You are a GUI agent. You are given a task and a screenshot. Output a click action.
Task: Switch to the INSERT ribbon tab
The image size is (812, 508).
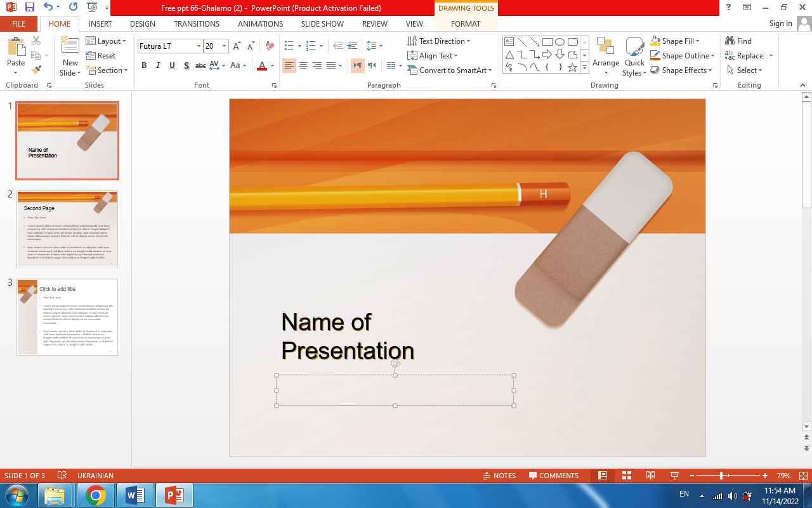click(x=100, y=23)
